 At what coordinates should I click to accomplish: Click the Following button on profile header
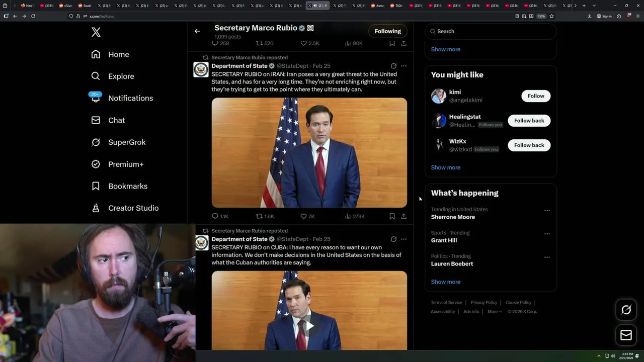(x=387, y=31)
